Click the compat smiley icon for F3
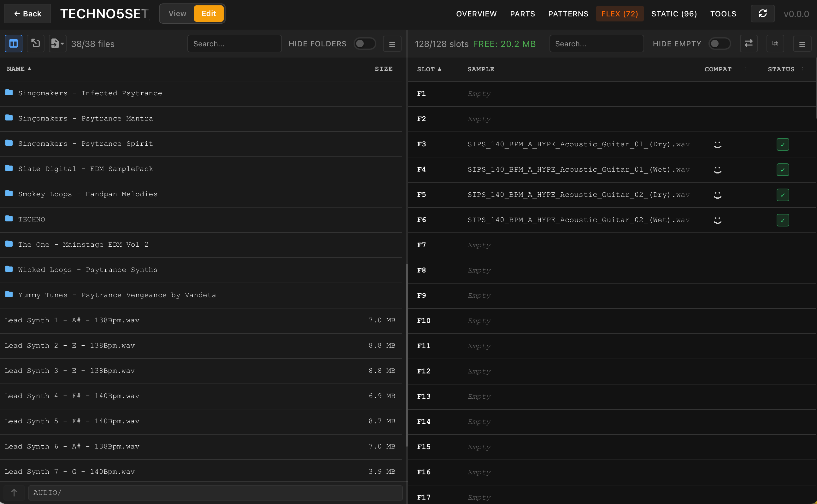Viewport: 817px width, 504px height. 717,144
